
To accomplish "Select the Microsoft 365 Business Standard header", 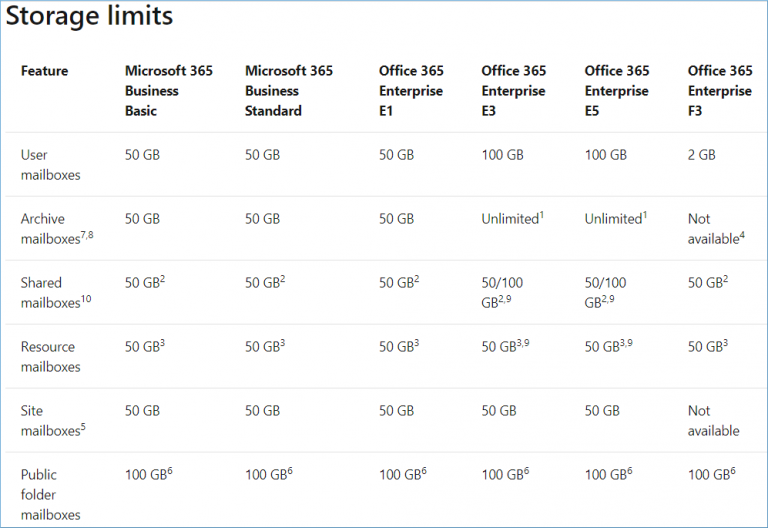I will click(x=289, y=91).
